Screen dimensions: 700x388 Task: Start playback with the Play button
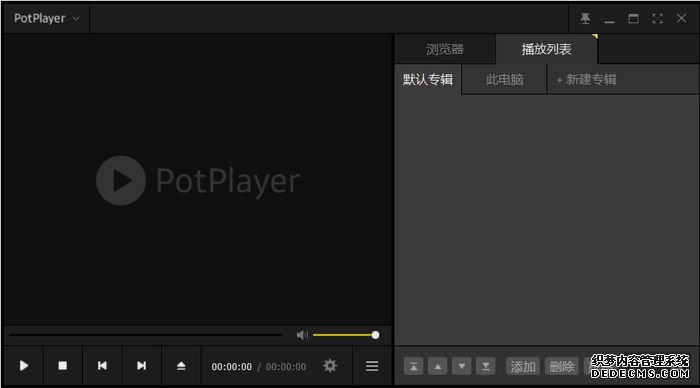24,366
